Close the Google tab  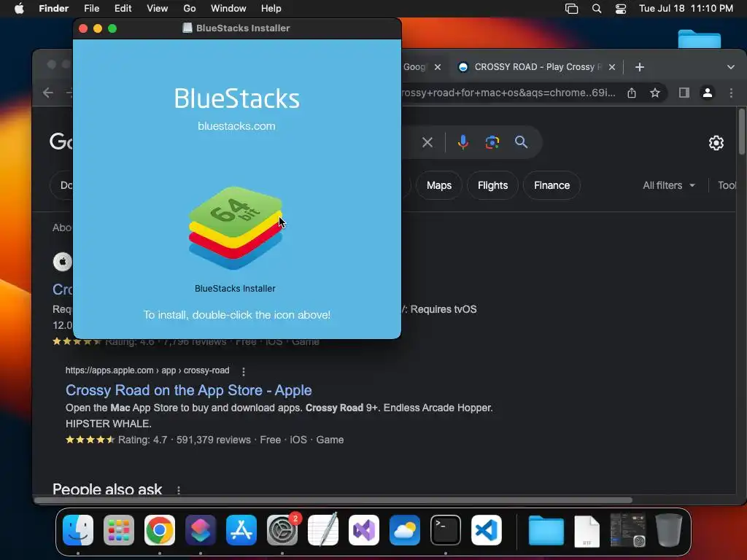[x=438, y=67]
